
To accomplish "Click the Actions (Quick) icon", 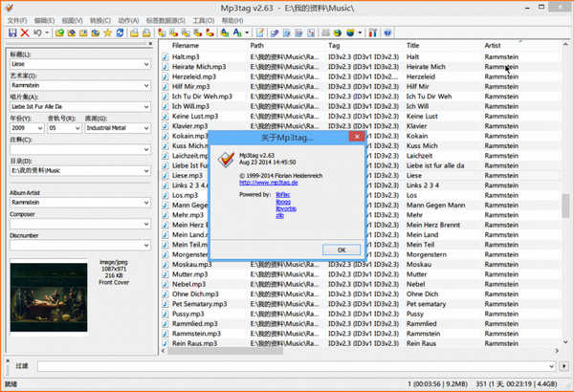I will [237, 33].
